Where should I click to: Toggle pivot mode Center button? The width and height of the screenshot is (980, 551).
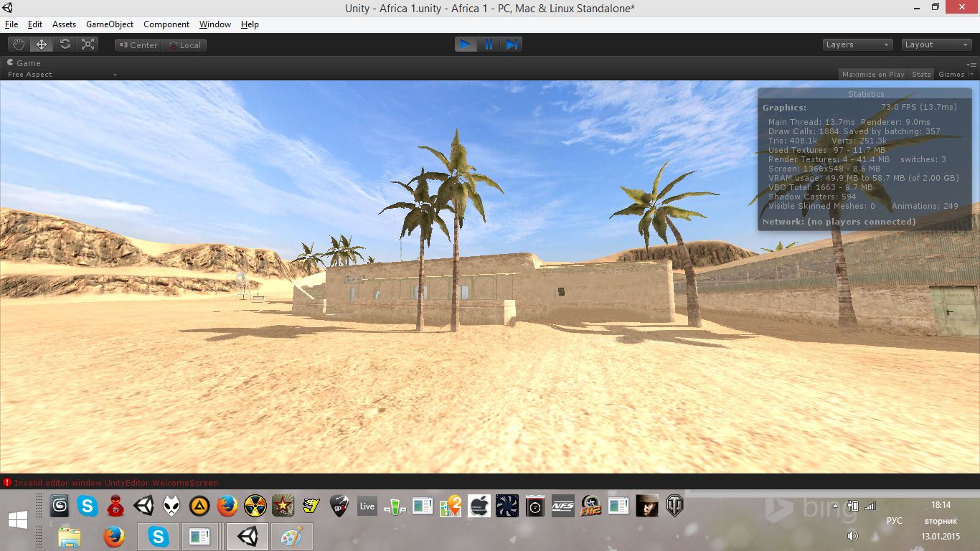(x=138, y=45)
